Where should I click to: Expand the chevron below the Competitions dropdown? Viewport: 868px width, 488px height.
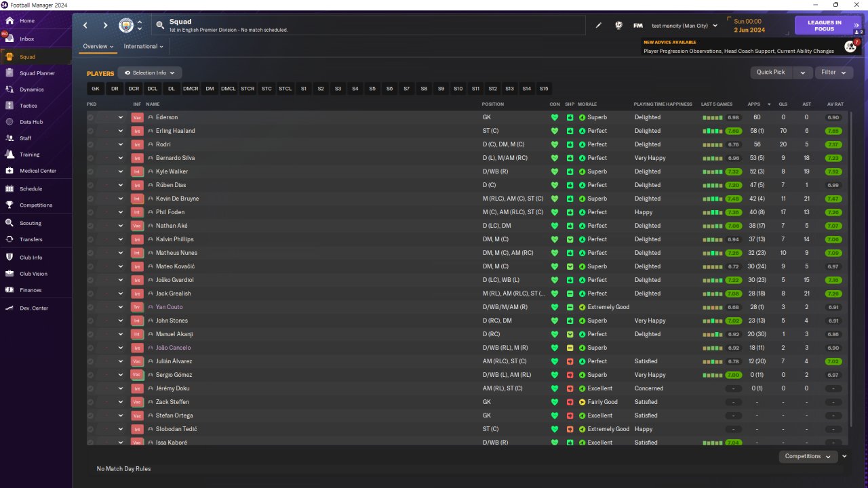click(845, 457)
